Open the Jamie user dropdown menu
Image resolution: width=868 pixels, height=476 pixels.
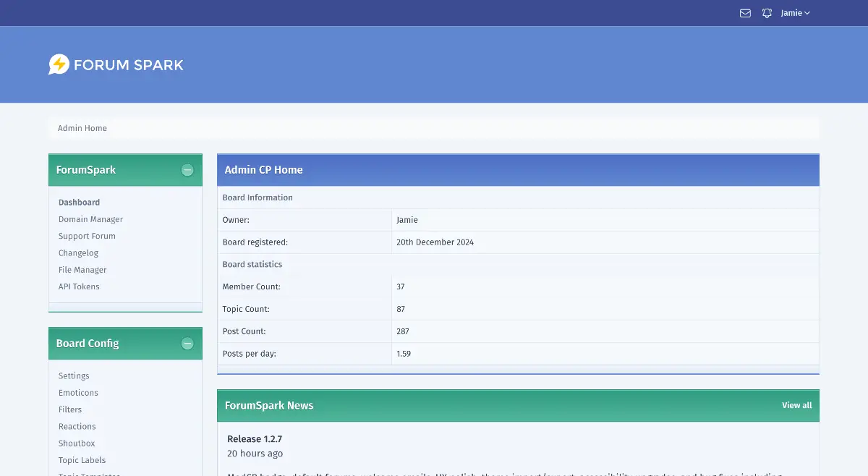coord(795,13)
